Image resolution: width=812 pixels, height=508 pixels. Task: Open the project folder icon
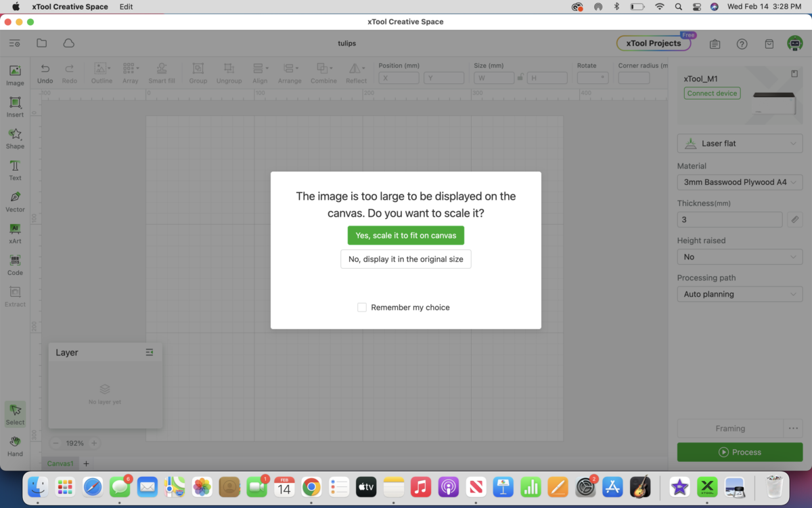pyautogui.click(x=42, y=43)
